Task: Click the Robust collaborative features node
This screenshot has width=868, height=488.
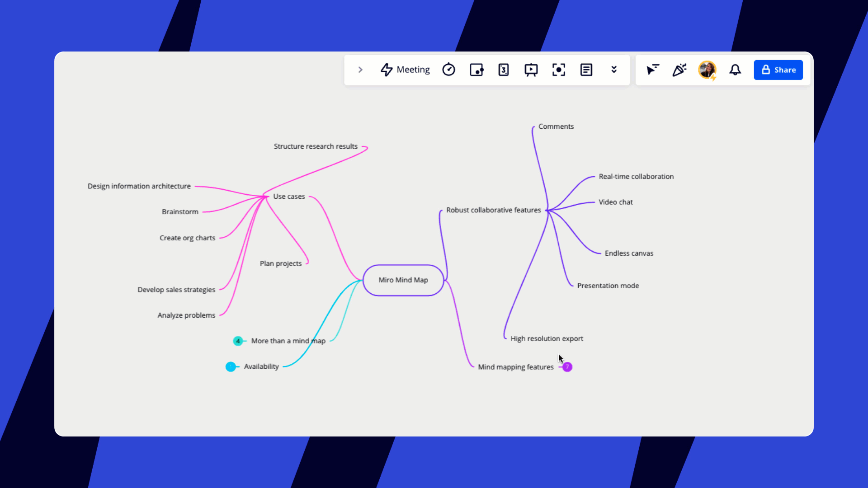Action: [493, 210]
